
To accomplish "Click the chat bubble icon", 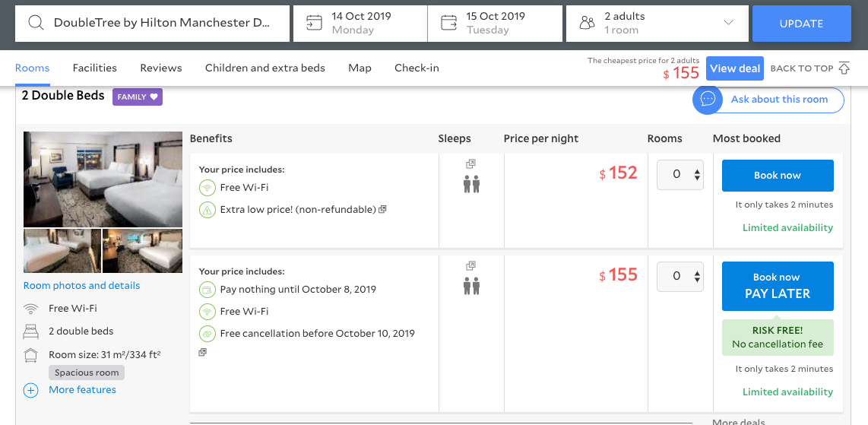I will 708,100.
